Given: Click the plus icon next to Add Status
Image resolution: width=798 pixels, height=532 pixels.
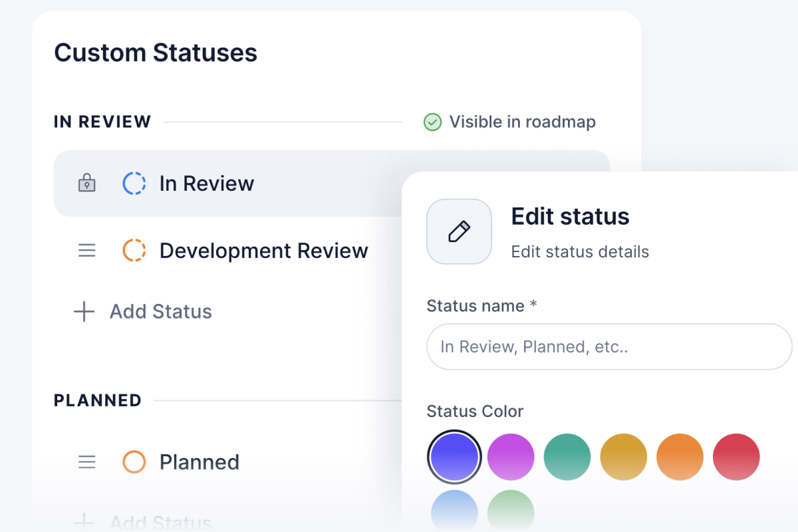Looking at the screenshot, I should [84, 311].
